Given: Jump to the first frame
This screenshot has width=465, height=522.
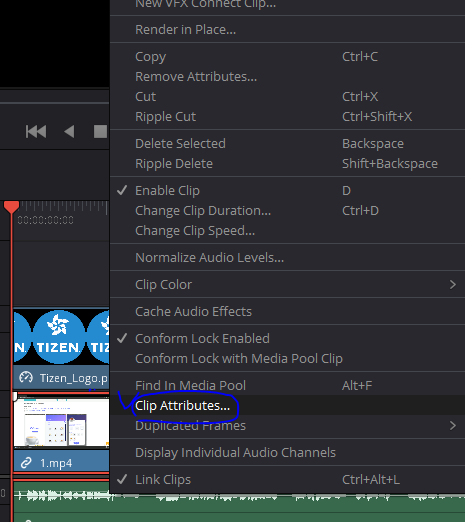Looking at the screenshot, I should point(36,131).
